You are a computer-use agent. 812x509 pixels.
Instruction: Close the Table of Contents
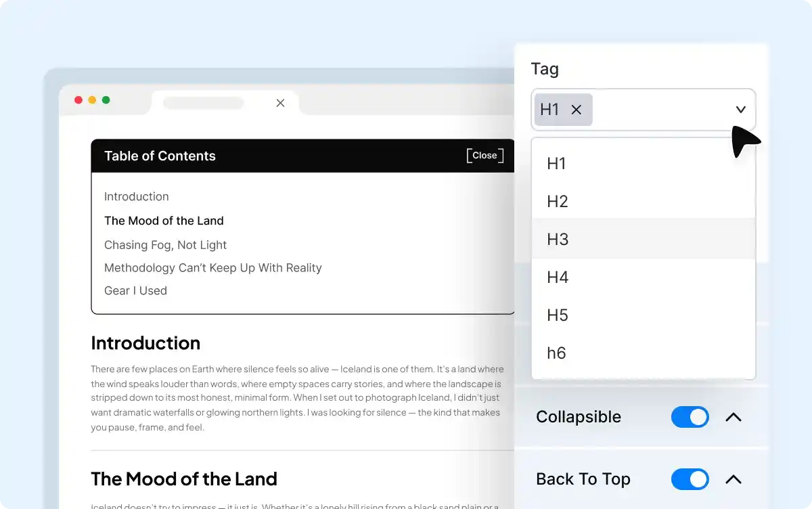coord(484,156)
